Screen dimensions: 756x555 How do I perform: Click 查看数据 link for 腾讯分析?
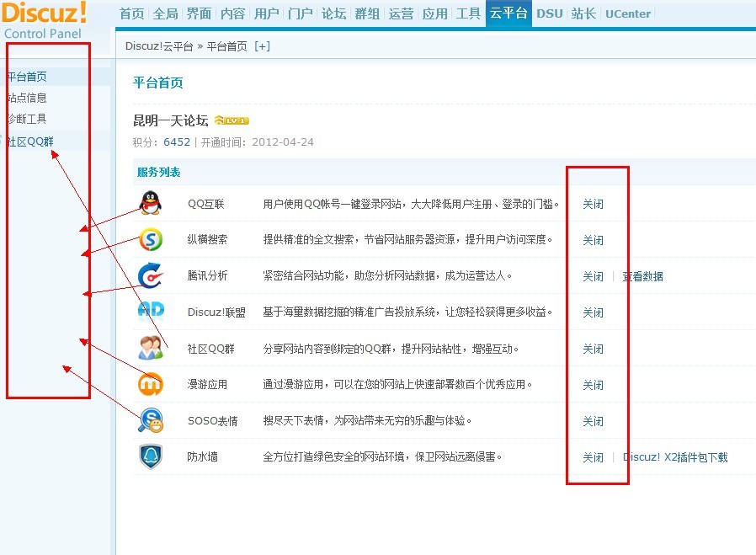pos(642,276)
